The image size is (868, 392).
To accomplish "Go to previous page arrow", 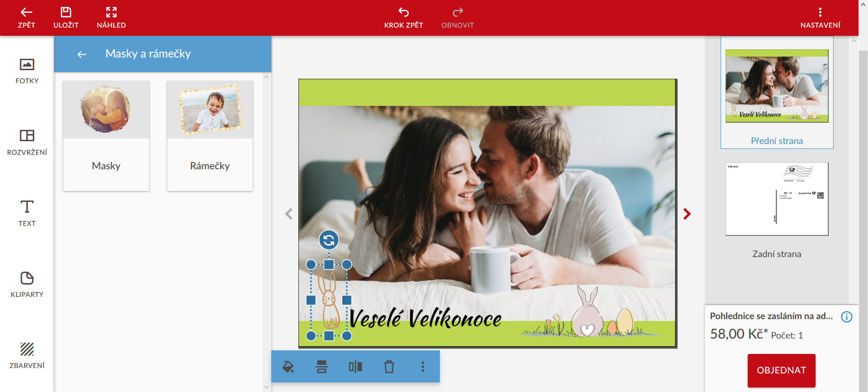I will pos(289,214).
